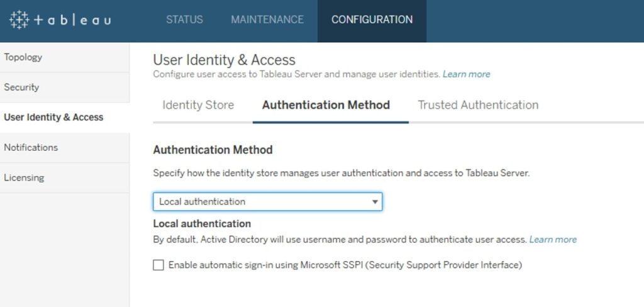The width and height of the screenshot is (644, 307).
Task: Click the 'User Identity & Access' page heading
Action: coord(225,60)
